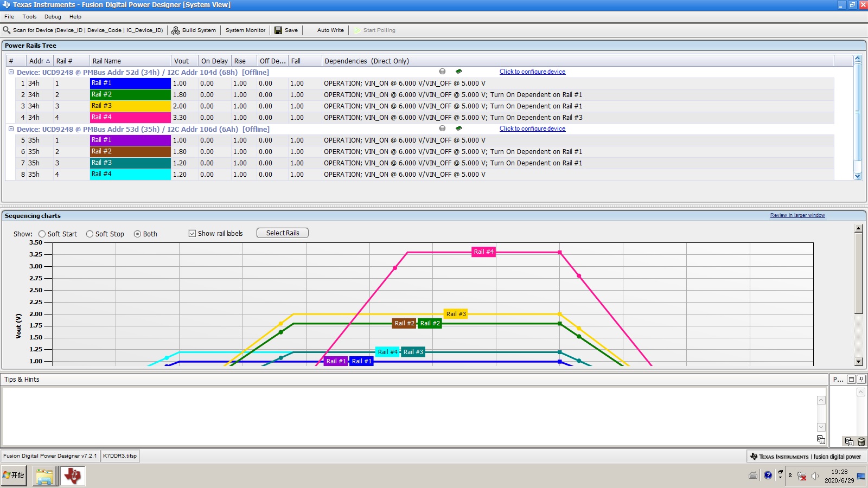Click copy icon in right side panel

click(x=849, y=442)
